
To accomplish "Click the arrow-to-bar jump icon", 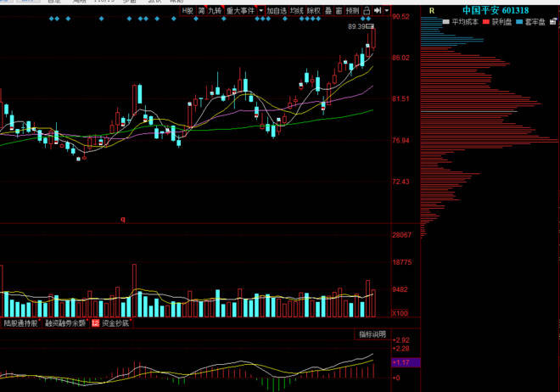I will (377, 10).
